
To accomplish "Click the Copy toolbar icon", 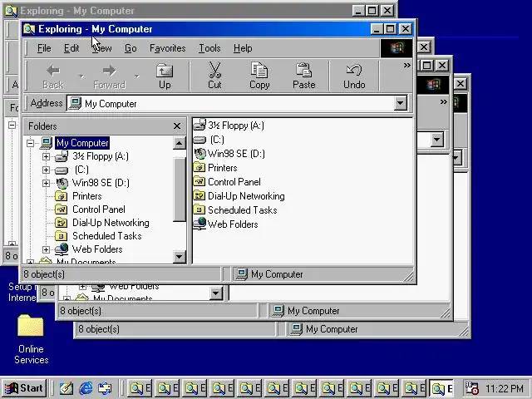I will click(259, 70).
